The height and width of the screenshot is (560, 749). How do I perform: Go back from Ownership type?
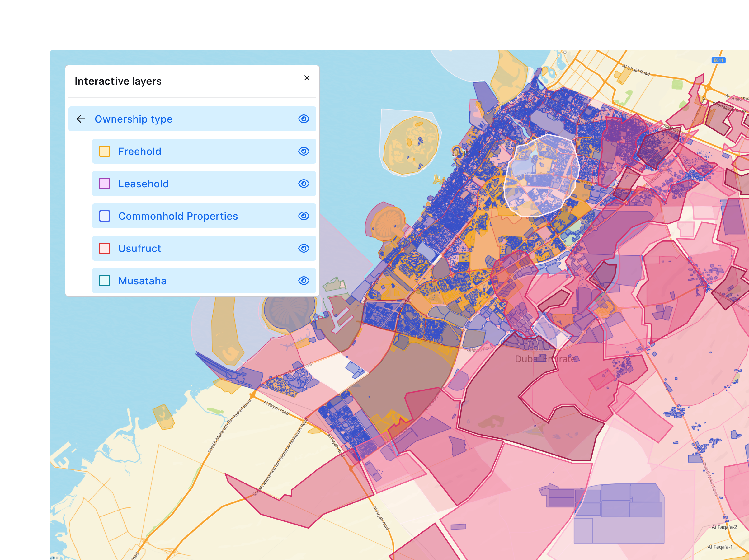(81, 119)
